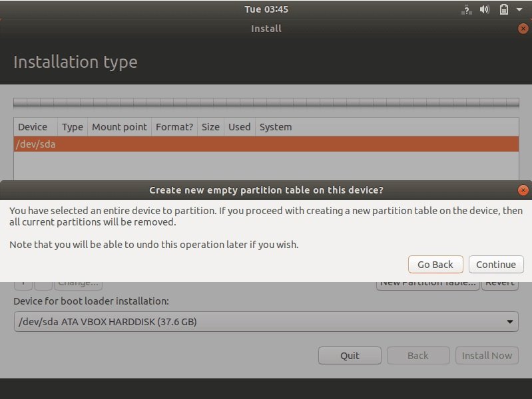Select the /dev/sda device row
The height and width of the screenshot is (399, 532).
click(x=266, y=144)
